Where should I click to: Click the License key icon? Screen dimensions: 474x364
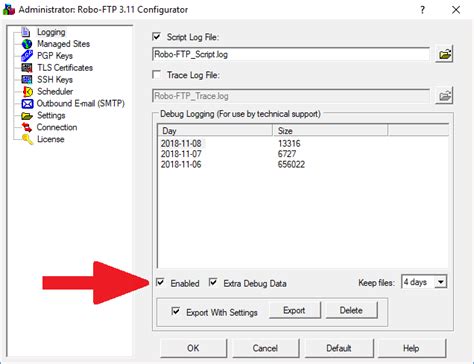[27, 139]
